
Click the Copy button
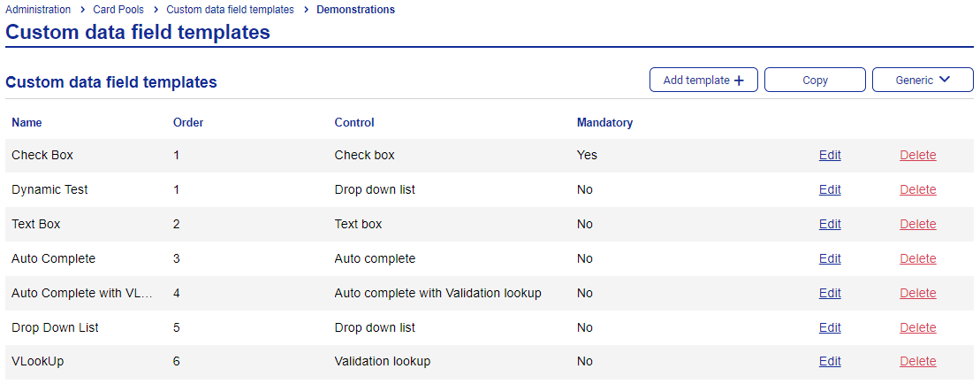(x=815, y=80)
